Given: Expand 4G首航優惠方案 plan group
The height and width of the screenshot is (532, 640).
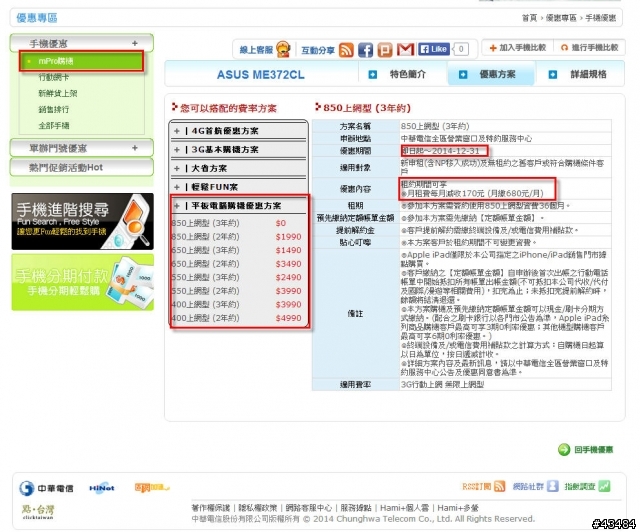Looking at the screenshot, I should click(x=239, y=131).
